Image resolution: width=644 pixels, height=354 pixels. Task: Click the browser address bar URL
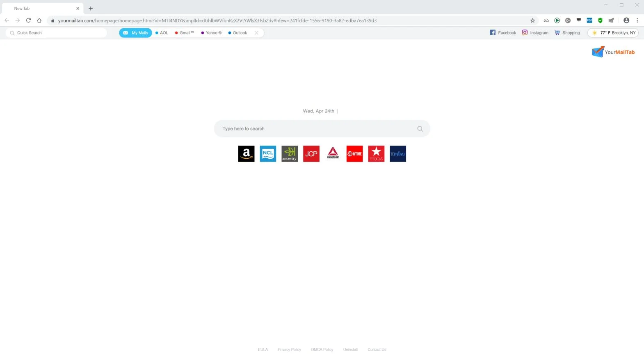click(x=217, y=21)
